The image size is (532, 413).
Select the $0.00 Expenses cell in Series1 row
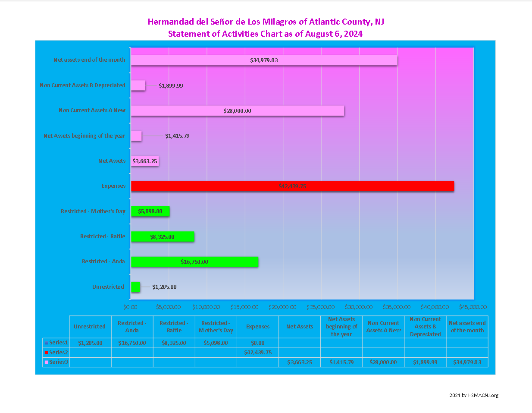tap(258, 343)
